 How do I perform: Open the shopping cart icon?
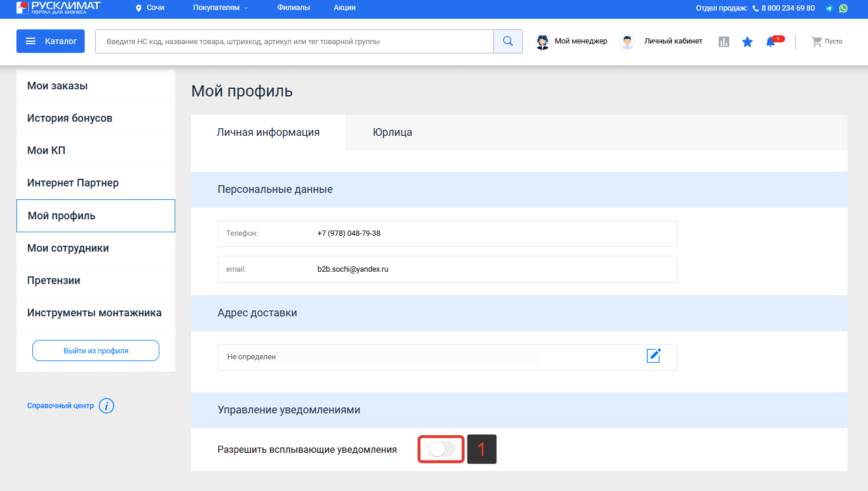817,42
